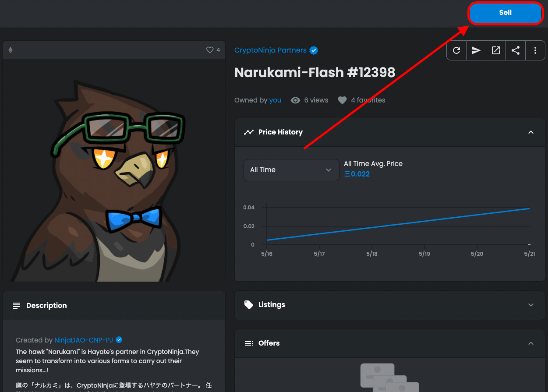Collapse the Offers panel
548x392 pixels.
[x=531, y=343]
